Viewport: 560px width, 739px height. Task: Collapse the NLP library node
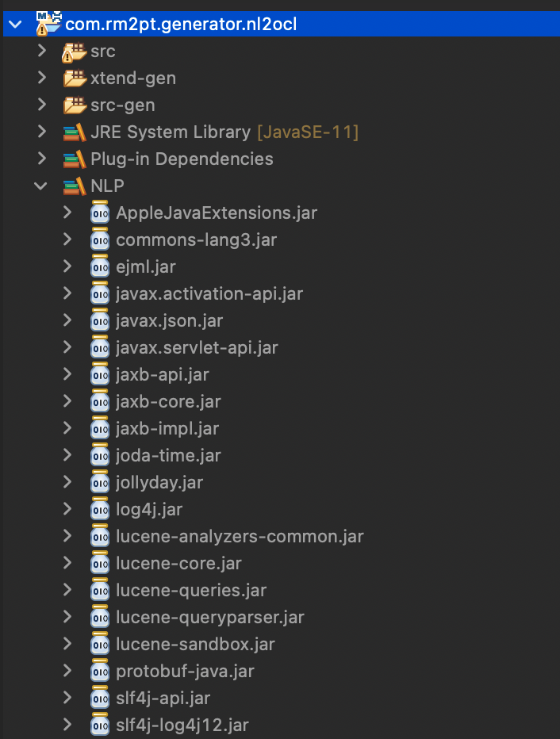click(41, 186)
